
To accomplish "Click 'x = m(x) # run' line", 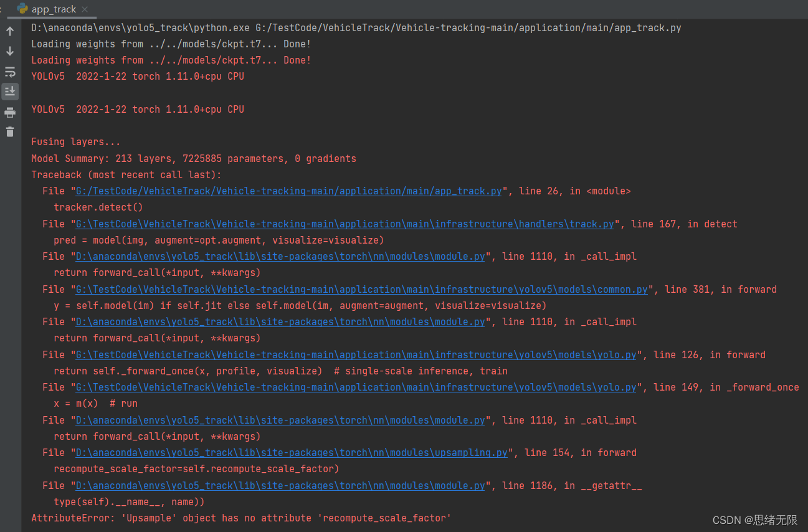I will coord(96,404).
